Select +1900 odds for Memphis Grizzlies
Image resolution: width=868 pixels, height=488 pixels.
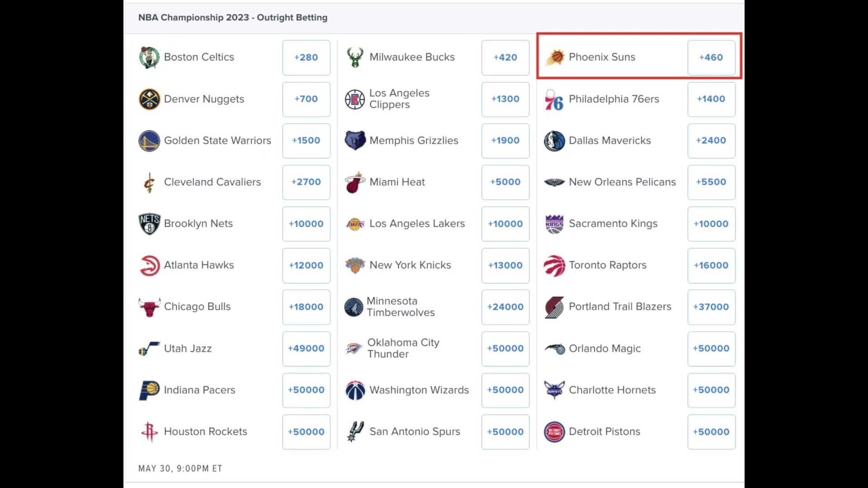505,140
